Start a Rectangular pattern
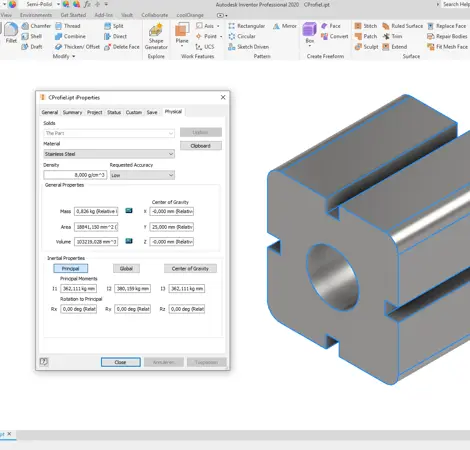The height and width of the screenshot is (450, 470). (x=247, y=26)
